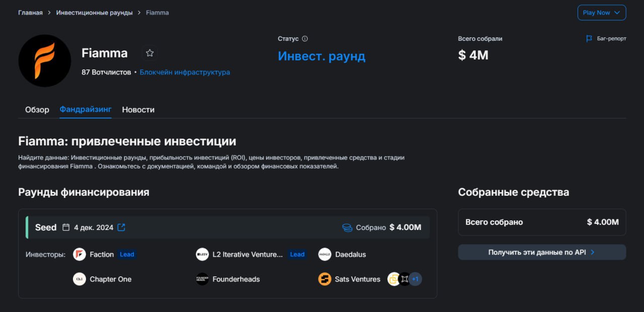Viewport: 644px width, 312px height.
Task: Click the Fiamma flame logo
Action: [x=44, y=60]
